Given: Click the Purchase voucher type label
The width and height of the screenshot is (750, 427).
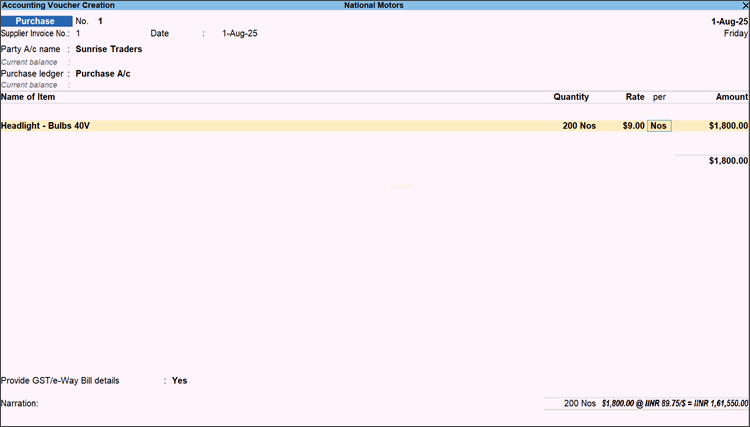Looking at the screenshot, I should pos(35,21).
